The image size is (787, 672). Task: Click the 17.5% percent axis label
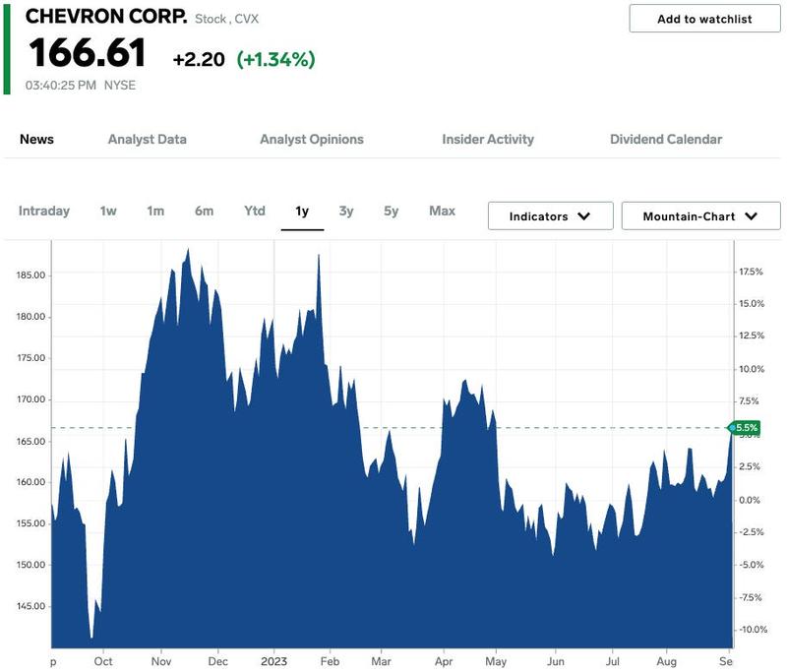(x=751, y=272)
